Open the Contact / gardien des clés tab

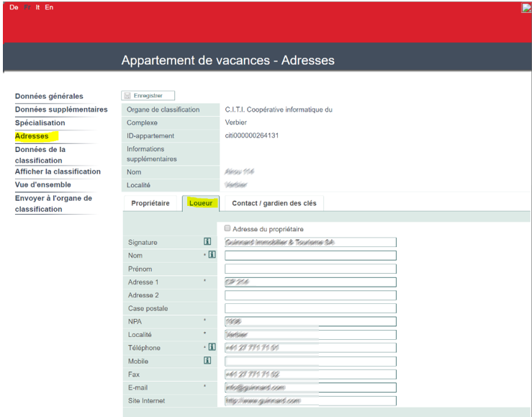point(274,203)
